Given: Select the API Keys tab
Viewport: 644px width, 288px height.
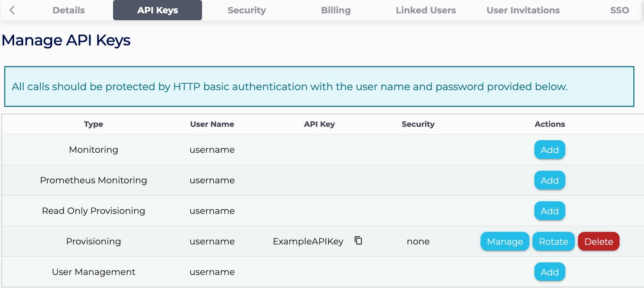Looking at the screenshot, I should (x=157, y=10).
